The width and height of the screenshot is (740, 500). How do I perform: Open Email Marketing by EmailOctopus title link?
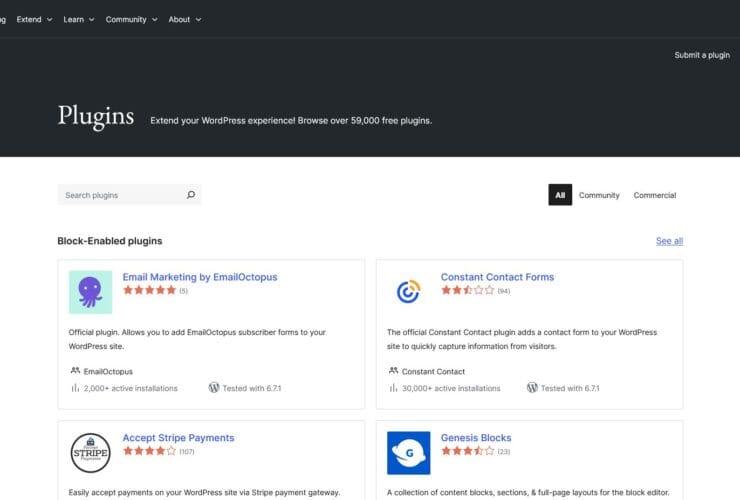click(x=200, y=277)
